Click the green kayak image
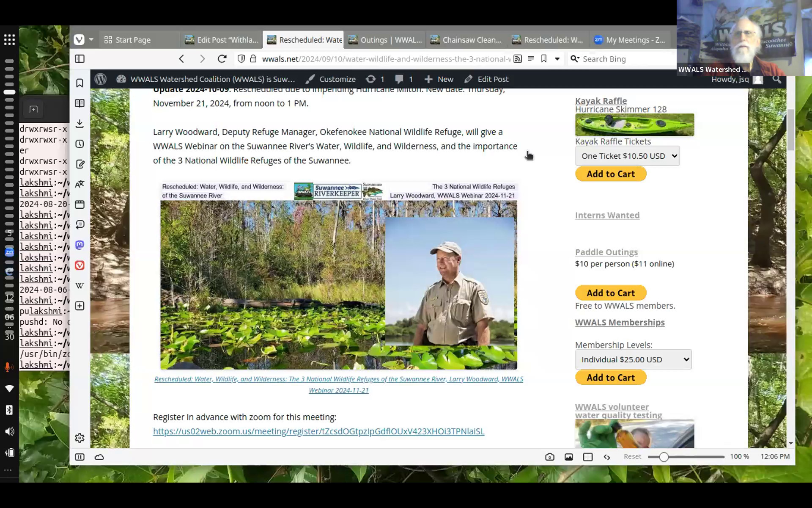Image resolution: width=812 pixels, height=508 pixels. click(x=634, y=125)
